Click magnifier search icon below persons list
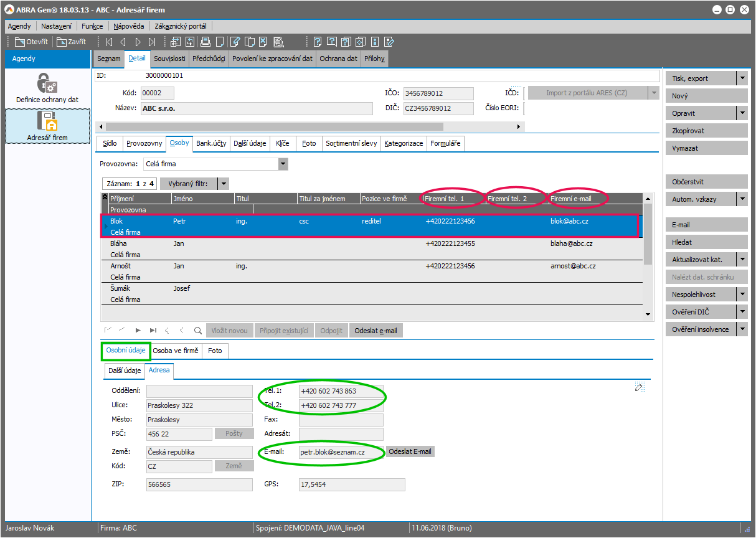 coord(197,331)
